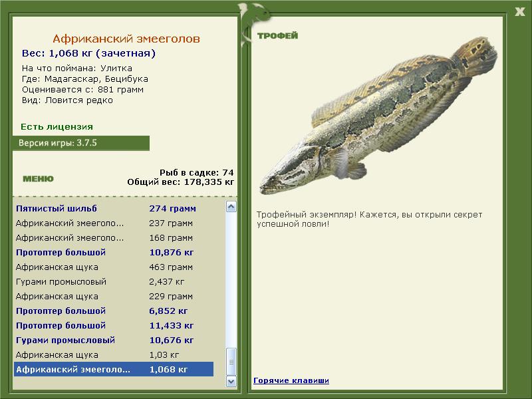The width and height of the screenshot is (532, 399).
Task: Select Гурами промысловый 10,676 кг row
Action: [x=114, y=340]
